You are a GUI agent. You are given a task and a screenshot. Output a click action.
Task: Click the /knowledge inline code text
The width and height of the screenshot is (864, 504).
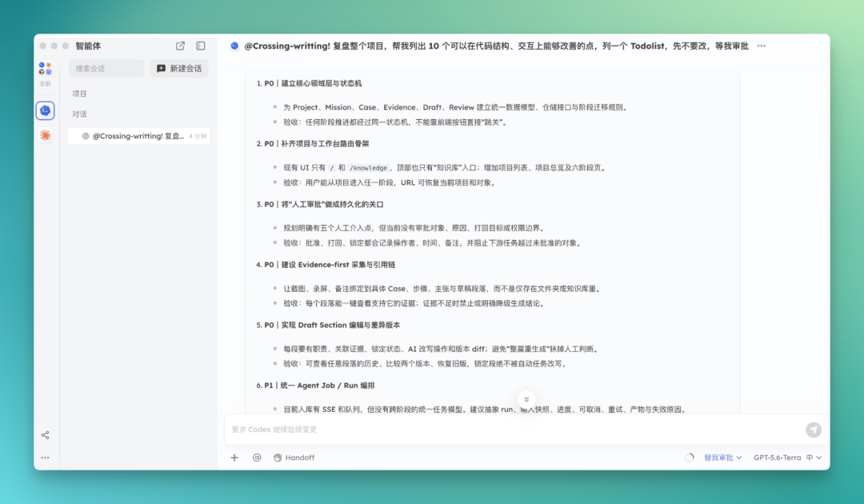[368, 168]
